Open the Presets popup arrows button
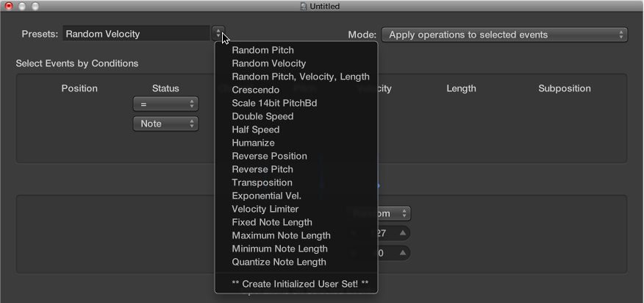 tap(218, 33)
